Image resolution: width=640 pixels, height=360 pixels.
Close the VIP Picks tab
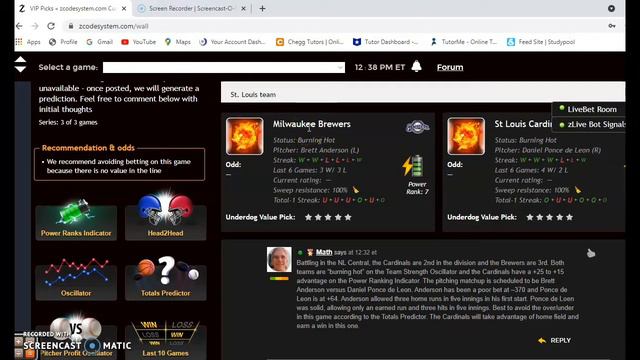124,8
